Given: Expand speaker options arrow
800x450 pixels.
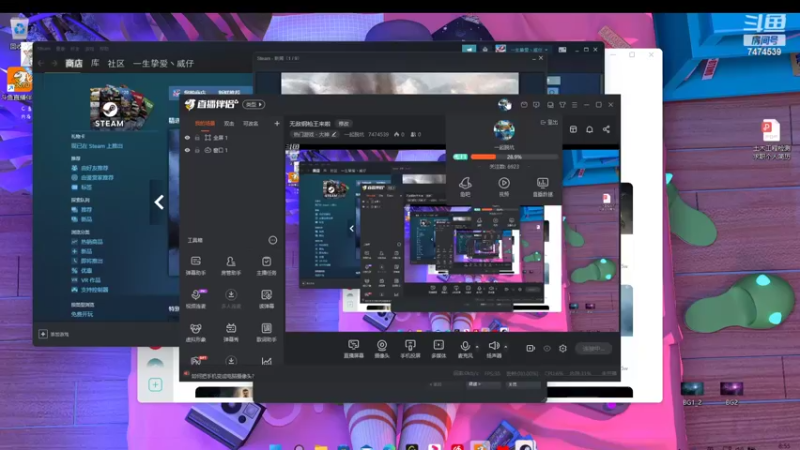Looking at the screenshot, I should coord(506,347).
